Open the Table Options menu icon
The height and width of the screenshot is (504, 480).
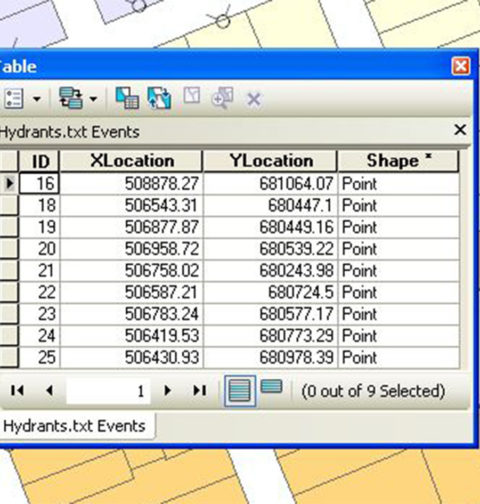14,99
